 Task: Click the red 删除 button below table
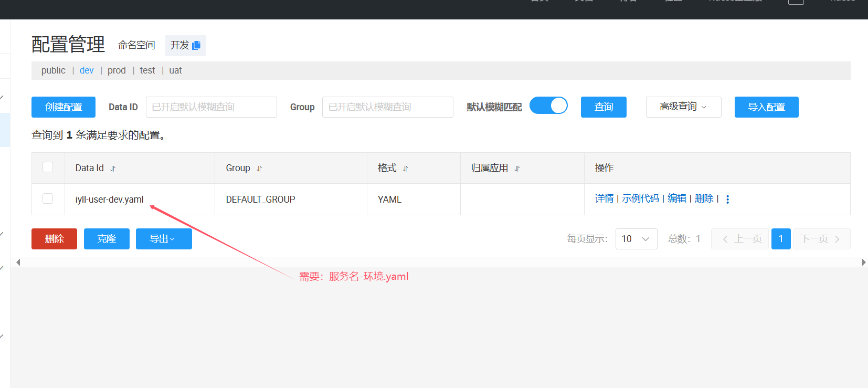coord(54,239)
